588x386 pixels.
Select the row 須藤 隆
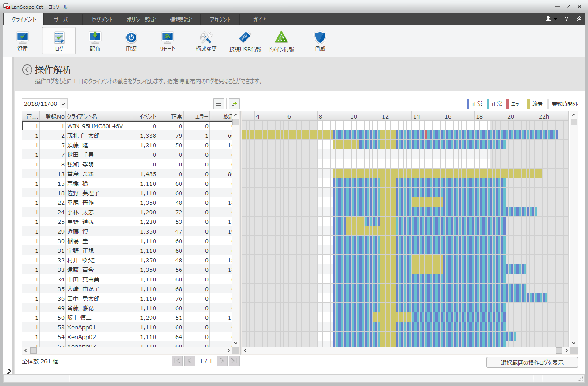[127, 145]
